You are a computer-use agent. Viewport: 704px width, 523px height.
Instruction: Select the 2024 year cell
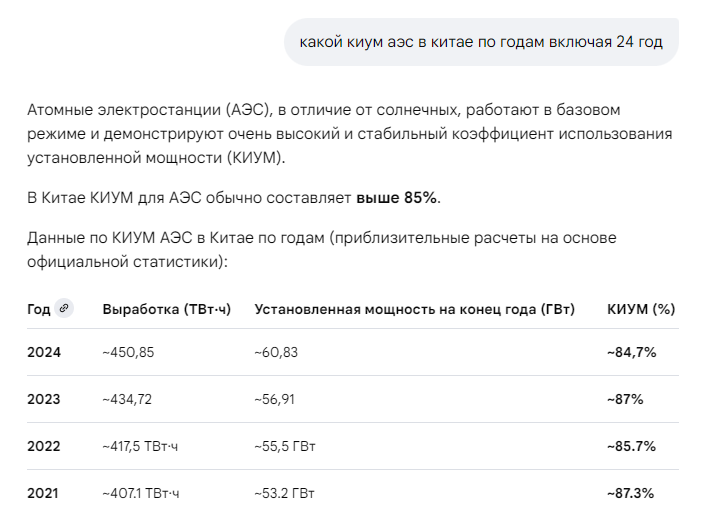pyautogui.click(x=44, y=352)
